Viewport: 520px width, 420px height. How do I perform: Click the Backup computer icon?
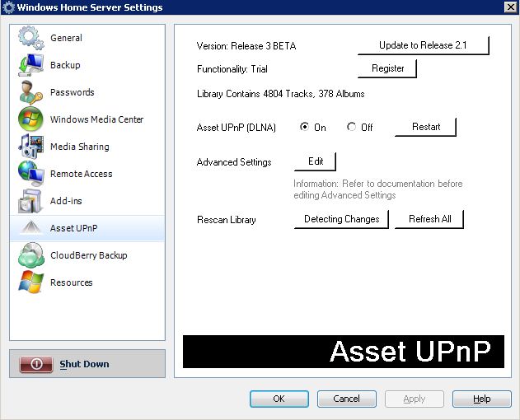[x=30, y=65]
